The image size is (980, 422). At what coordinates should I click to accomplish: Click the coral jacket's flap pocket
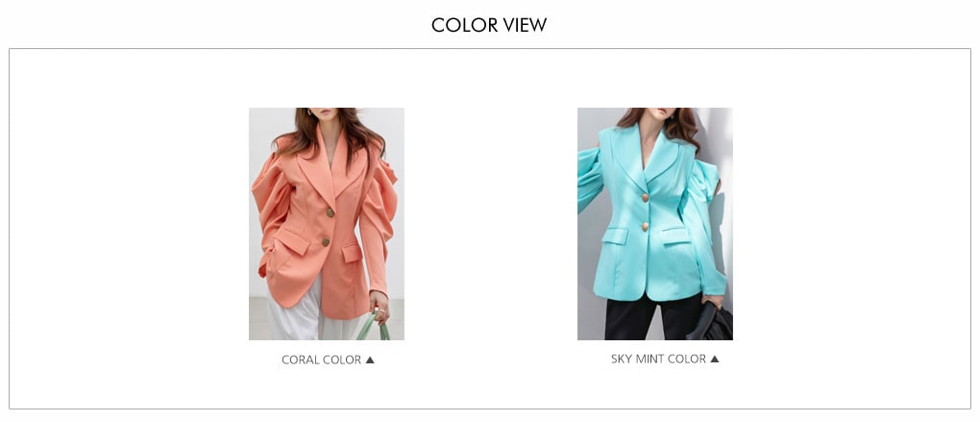pos(292,241)
